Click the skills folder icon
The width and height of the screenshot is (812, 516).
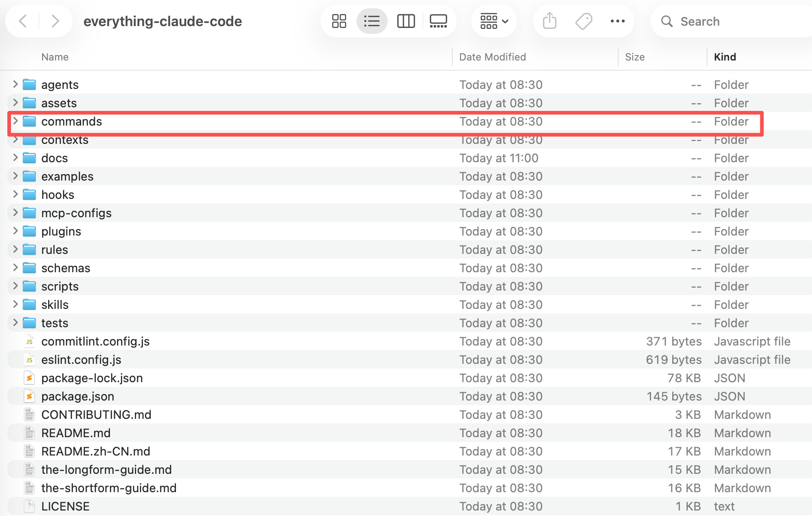pyautogui.click(x=29, y=304)
